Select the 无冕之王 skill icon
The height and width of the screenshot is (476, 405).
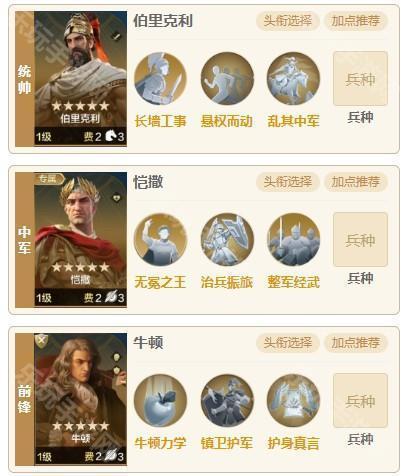pyautogui.click(x=160, y=240)
